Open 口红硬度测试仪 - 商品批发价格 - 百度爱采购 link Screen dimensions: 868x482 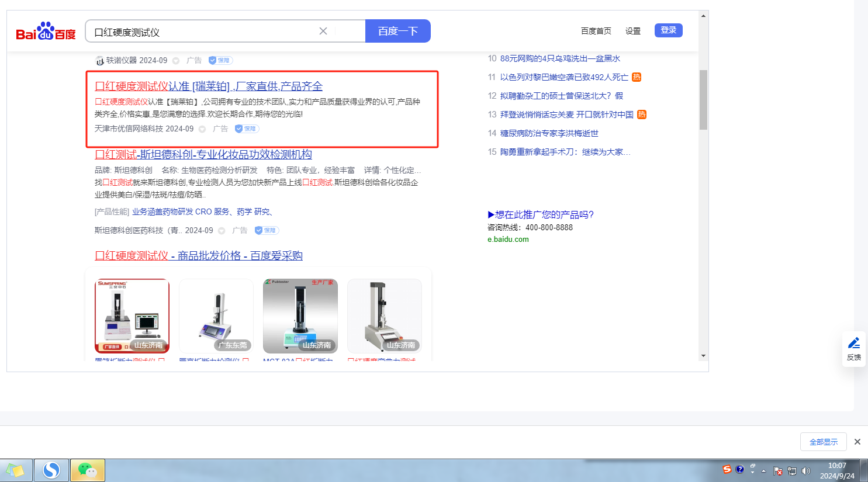[199, 256]
